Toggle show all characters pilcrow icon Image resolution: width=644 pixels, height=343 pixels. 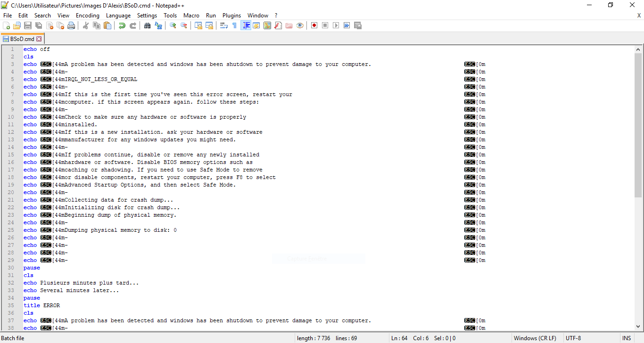coord(235,25)
